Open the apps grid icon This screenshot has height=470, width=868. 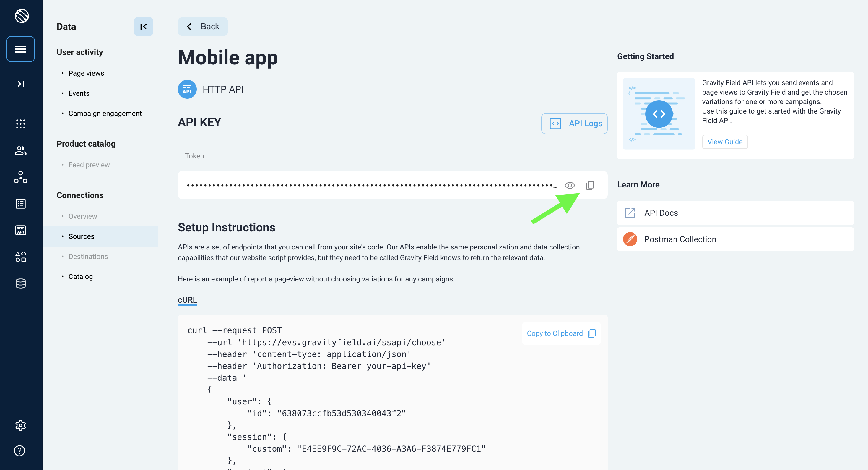(21, 124)
